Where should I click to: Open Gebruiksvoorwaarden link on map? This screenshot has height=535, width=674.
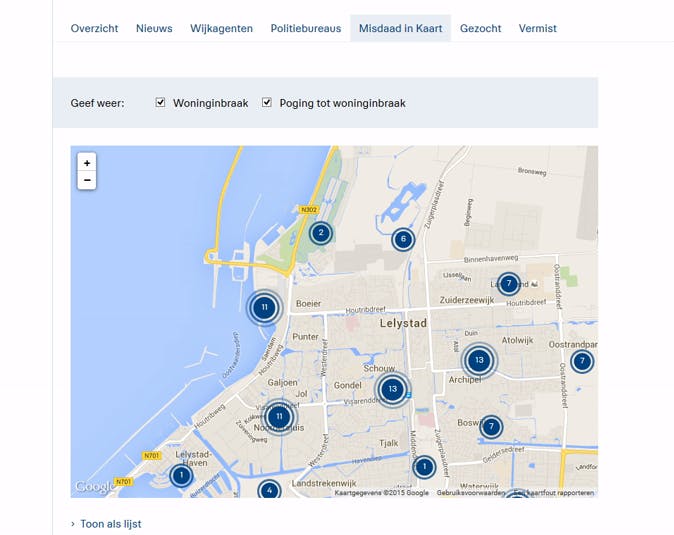pos(471,493)
